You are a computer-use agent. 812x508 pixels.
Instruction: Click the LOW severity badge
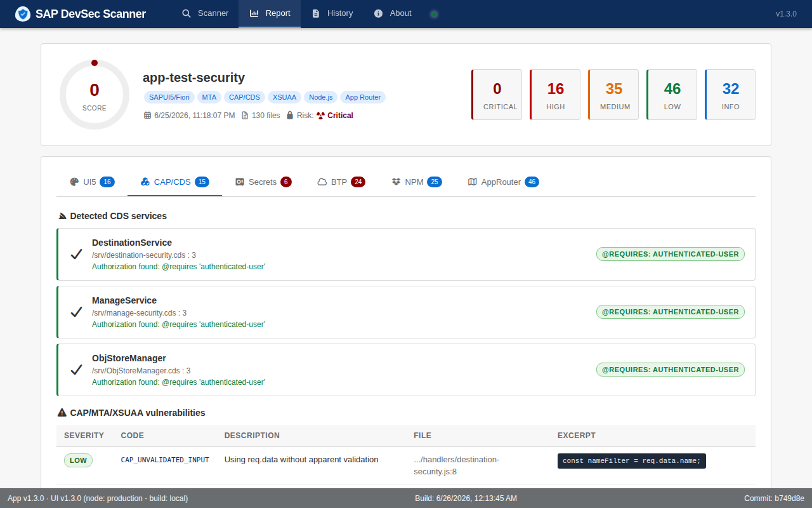tap(78, 460)
